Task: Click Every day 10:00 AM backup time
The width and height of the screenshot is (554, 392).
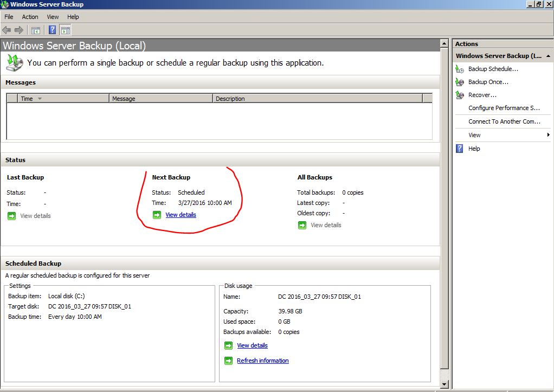Action: tap(75, 317)
